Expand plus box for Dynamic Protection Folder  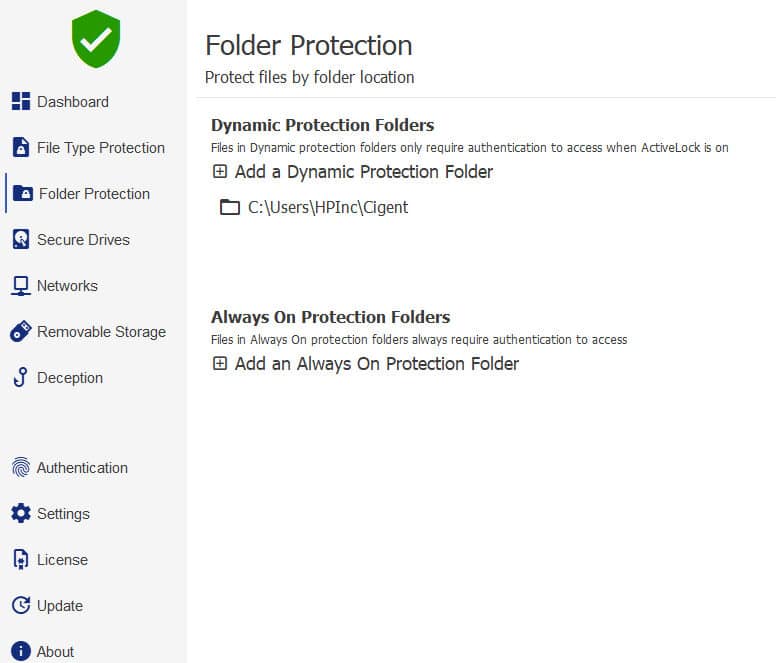[220, 172]
